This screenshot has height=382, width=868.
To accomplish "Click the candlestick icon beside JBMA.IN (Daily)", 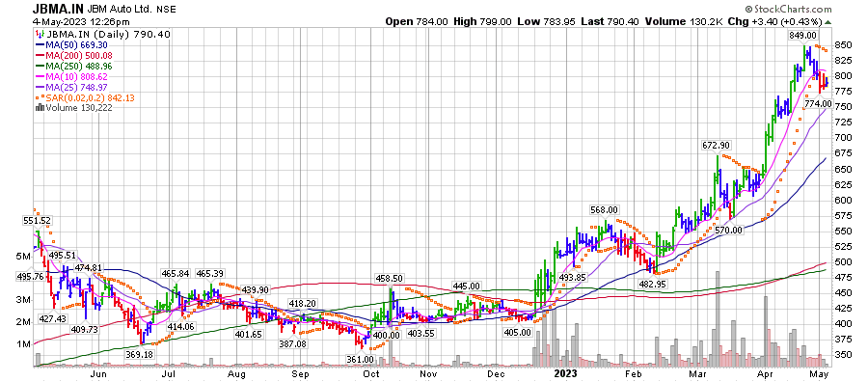I will coord(39,35).
